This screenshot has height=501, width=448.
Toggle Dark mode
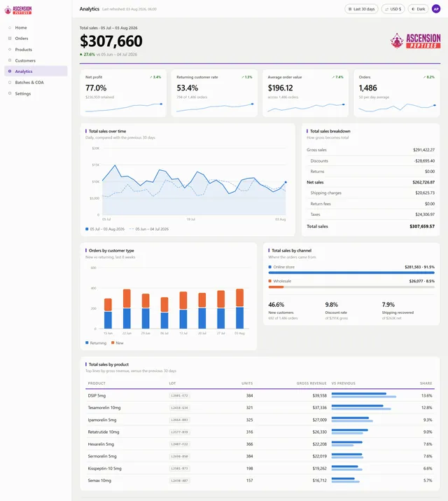(x=418, y=9)
